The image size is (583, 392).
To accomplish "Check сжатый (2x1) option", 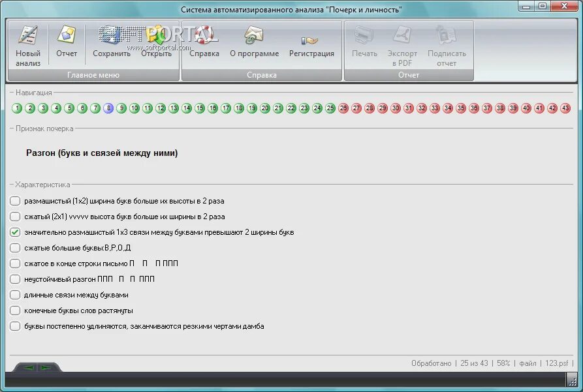I will pyautogui.click(x=15, y=217).
